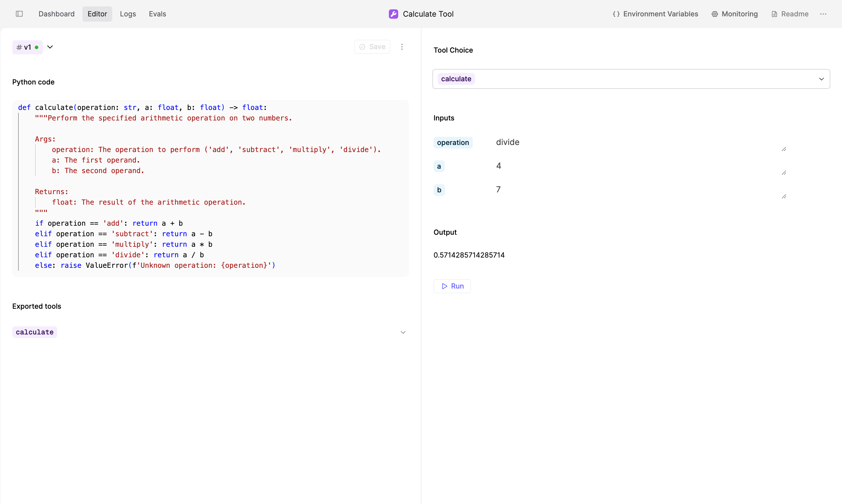The image size is (842, 504).
Task: Expand the version chevron next to v1
Action: [50, 47]
